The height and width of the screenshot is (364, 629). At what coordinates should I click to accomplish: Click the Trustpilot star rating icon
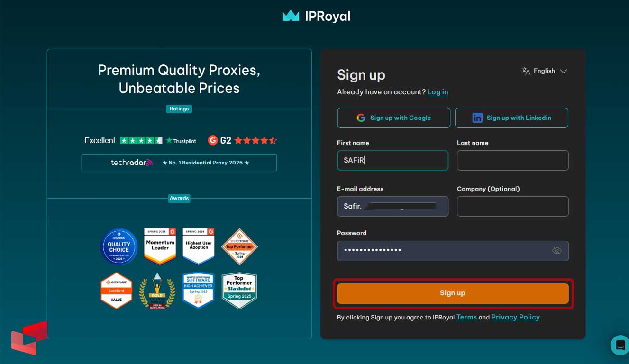point(141,140)
